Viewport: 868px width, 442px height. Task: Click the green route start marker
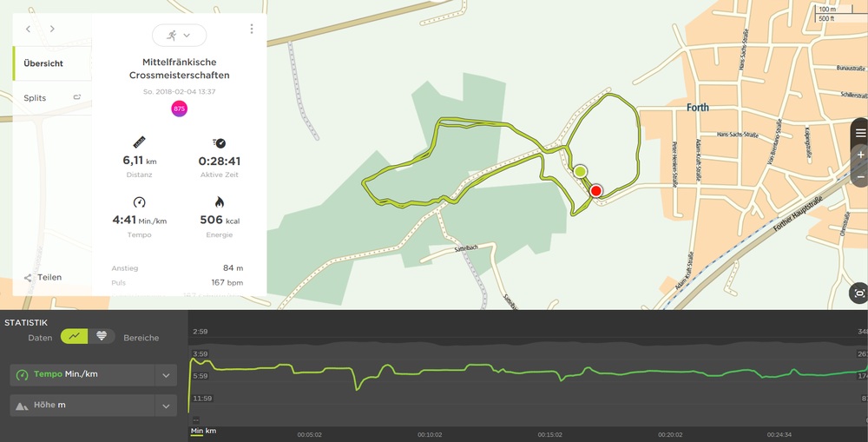tap(580, 172)
